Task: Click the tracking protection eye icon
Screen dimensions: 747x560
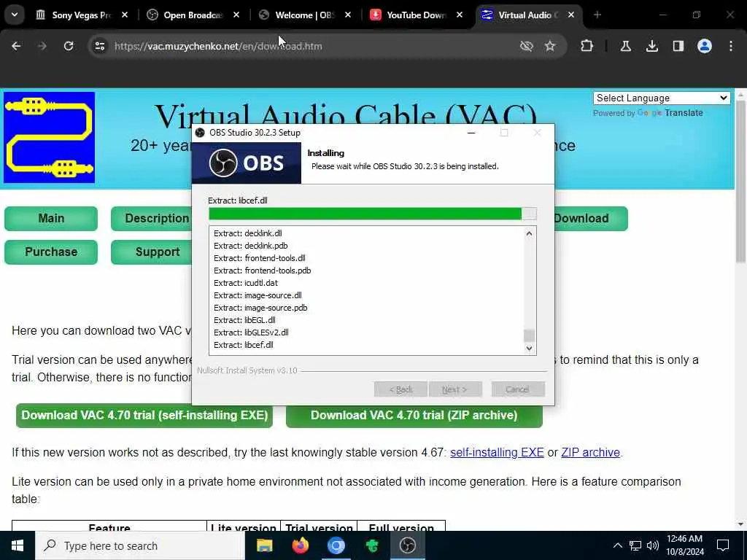Action: click(527, 46)
